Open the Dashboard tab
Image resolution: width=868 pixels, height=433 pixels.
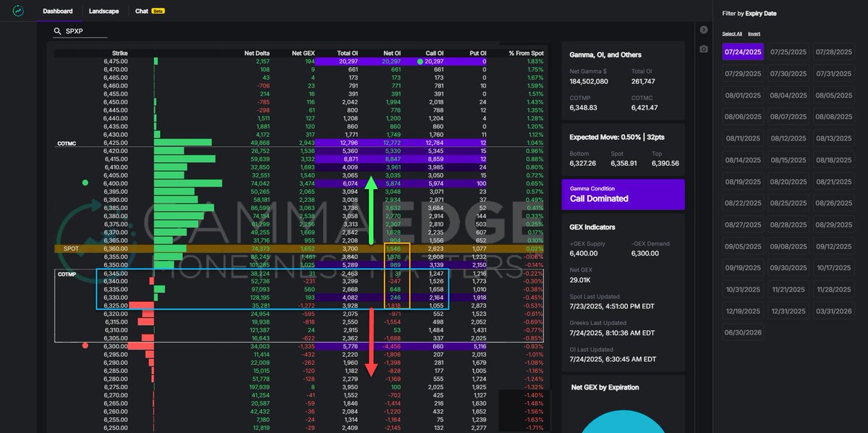[x=58, y=12]
